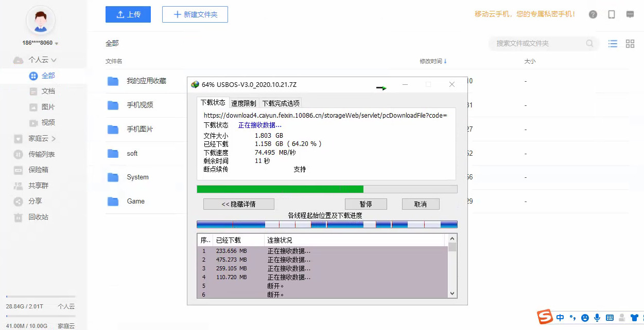Click the Sogou voice input microphone
This screenshot has height=330, width=644.
coord(597,318)
